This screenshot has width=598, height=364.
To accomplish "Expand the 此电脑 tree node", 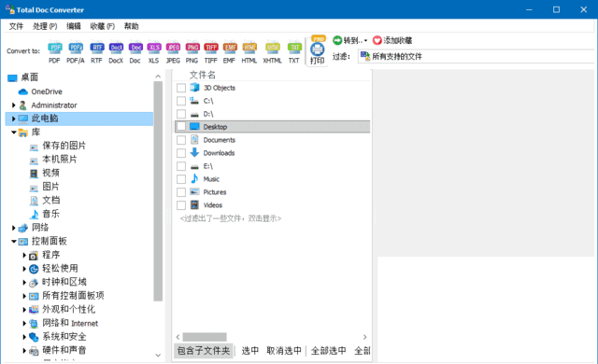I will (13, 119).
